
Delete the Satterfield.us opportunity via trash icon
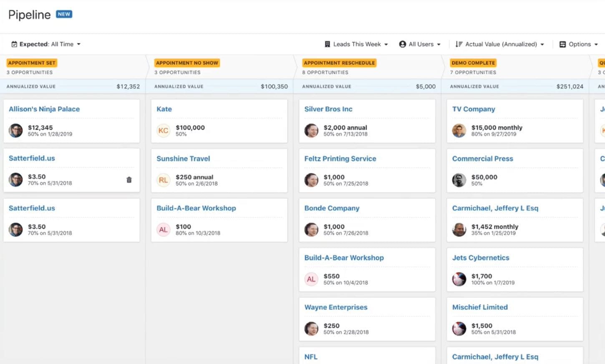point(129,180)
